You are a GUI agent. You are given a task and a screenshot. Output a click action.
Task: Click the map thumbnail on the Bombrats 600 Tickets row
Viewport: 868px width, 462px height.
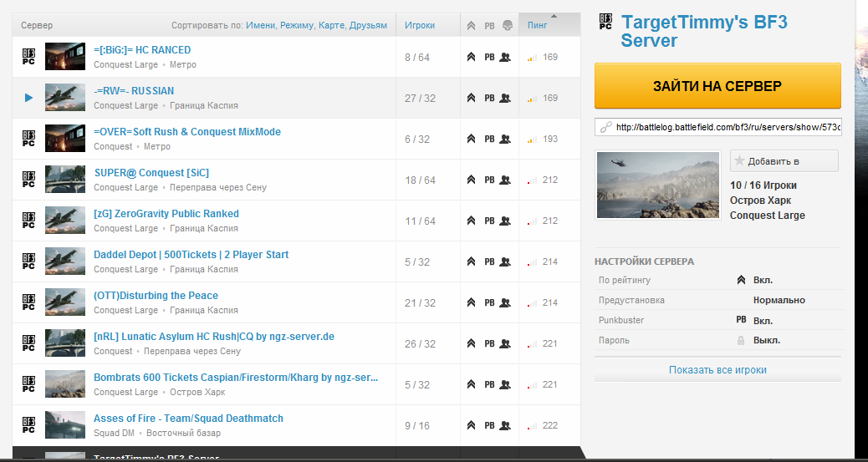[65, 384]
